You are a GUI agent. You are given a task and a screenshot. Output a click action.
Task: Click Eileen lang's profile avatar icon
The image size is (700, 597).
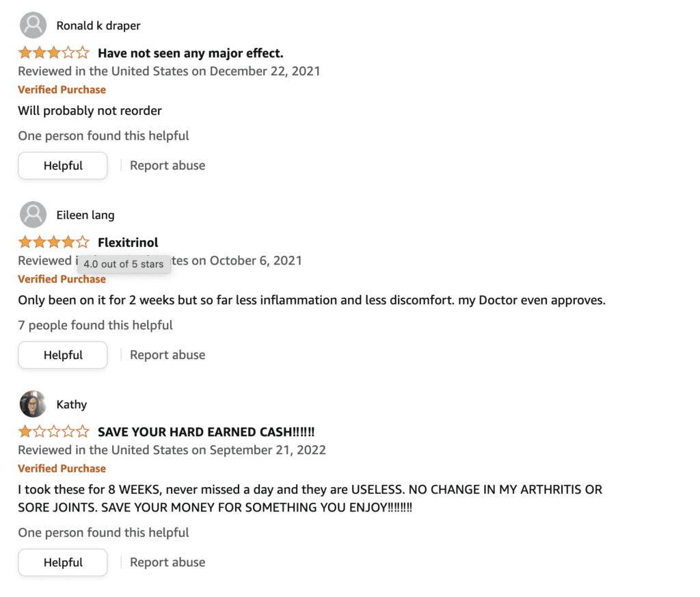coord(33,215)
